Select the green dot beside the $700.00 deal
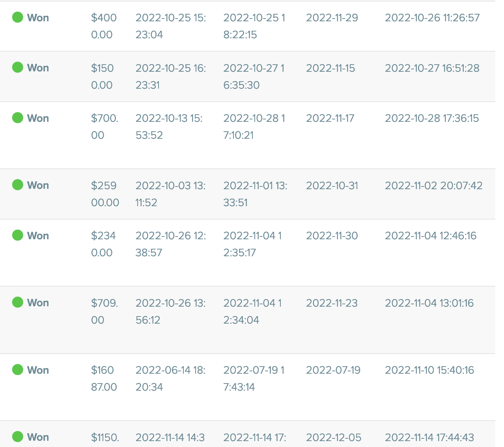 click(18, 118)
